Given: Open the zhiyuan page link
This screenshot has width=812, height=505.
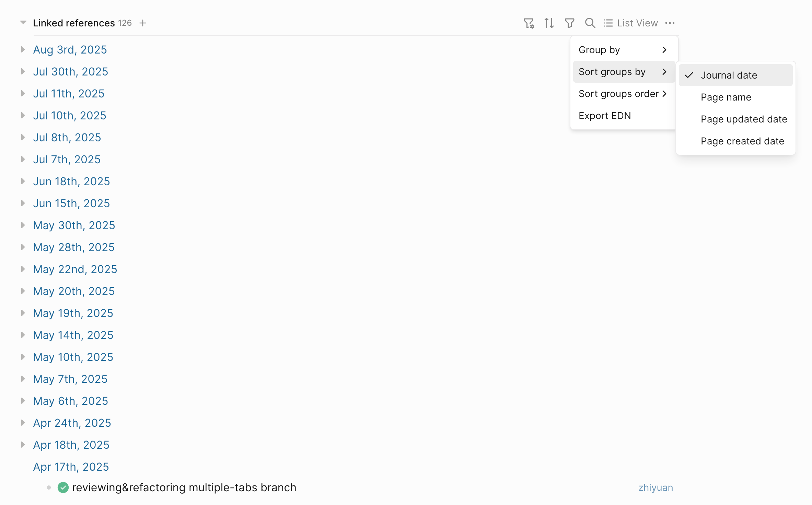Looking at the screenshot, I should click(x=655, y=488).
